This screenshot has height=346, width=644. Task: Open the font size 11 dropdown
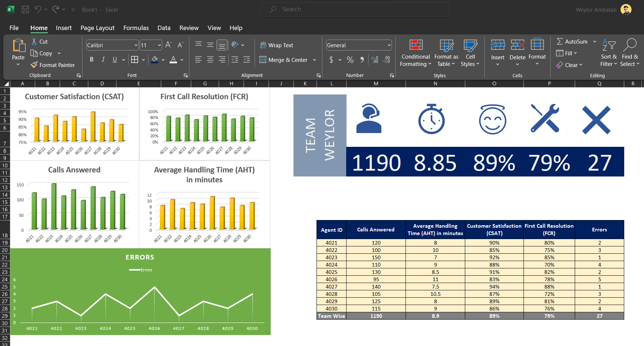click(159, 45)
